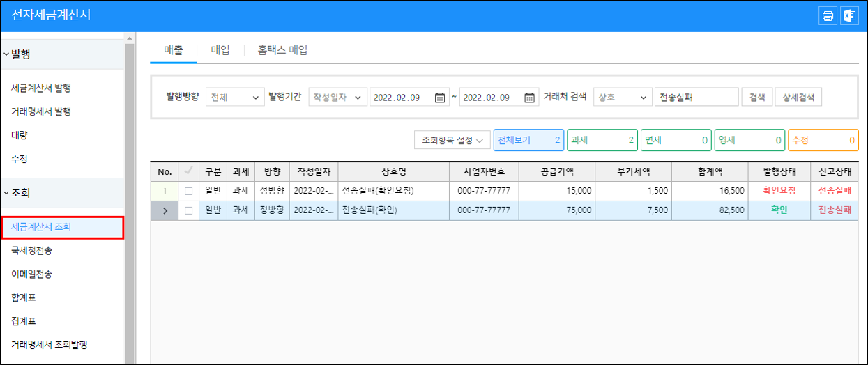Viewport: 868px width, 365px height.
Task: Open the 발행방향 dropdown
Action: point(235,98)
